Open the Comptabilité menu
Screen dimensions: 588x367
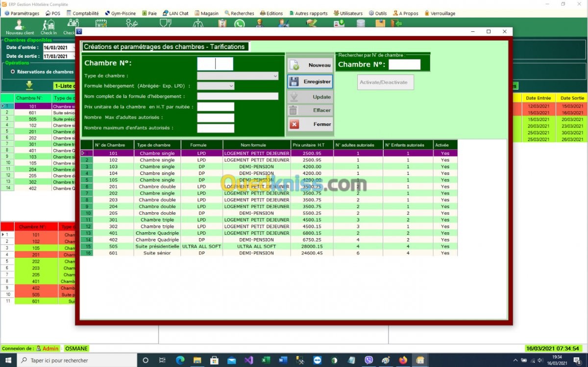click(82, 13)
